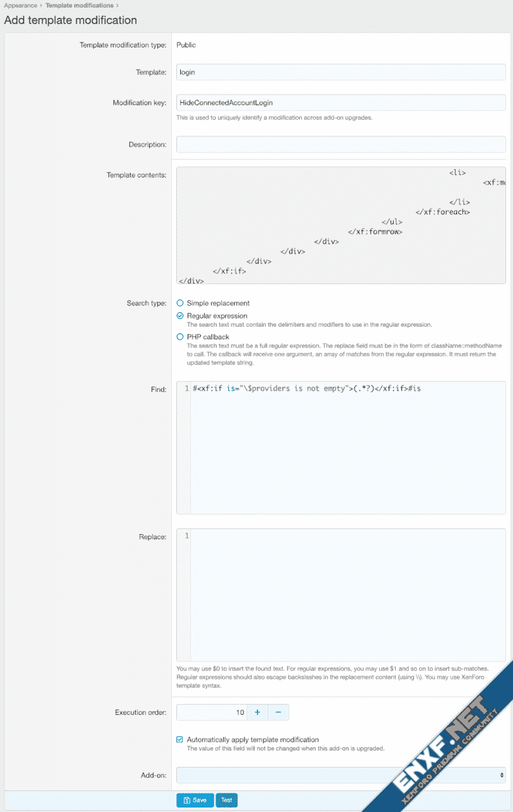The width and height of the screenshot is (513, 812).
Task: Click inside the Replace code editor
Action: coord(347,596)
